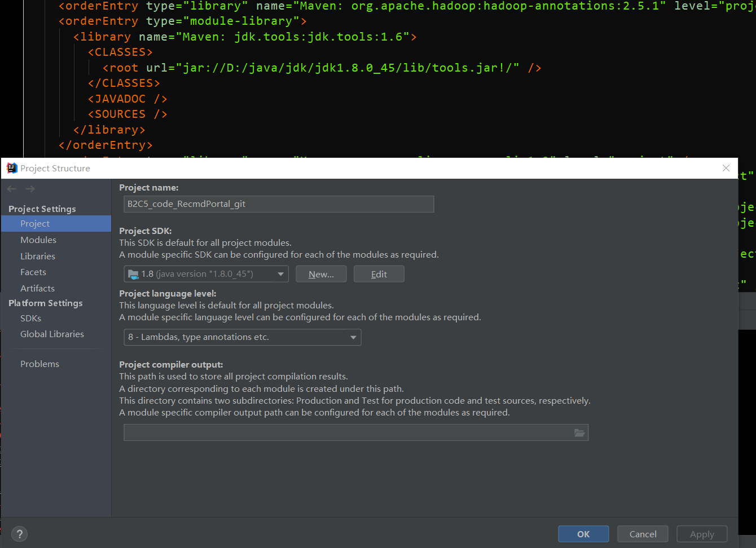Viewport: 756px width, 548px height.
Task: Expand the Project language level dropdown
Action: tap(242, 337)
